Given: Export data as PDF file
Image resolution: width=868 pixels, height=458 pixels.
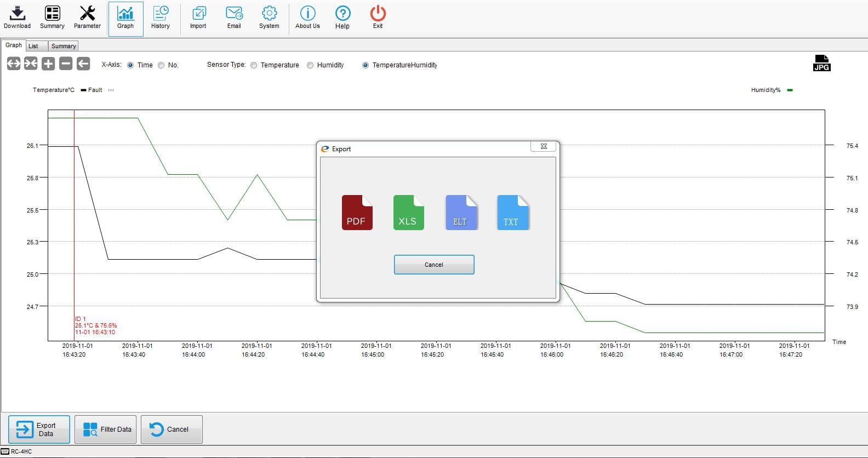Looking at the screenshot, I should point(357,212).
